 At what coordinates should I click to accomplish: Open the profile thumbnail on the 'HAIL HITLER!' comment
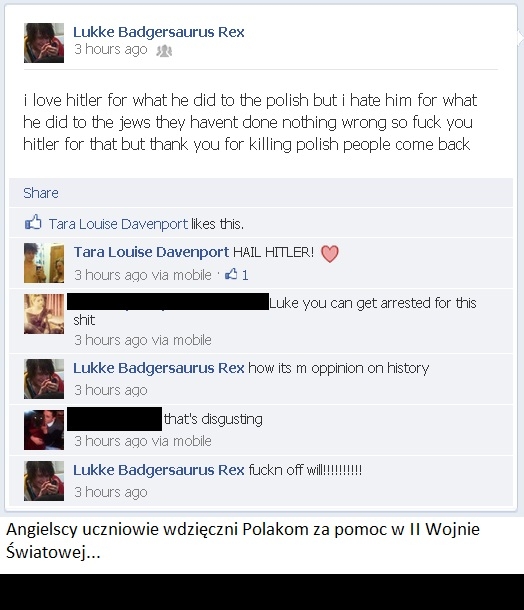44,263
